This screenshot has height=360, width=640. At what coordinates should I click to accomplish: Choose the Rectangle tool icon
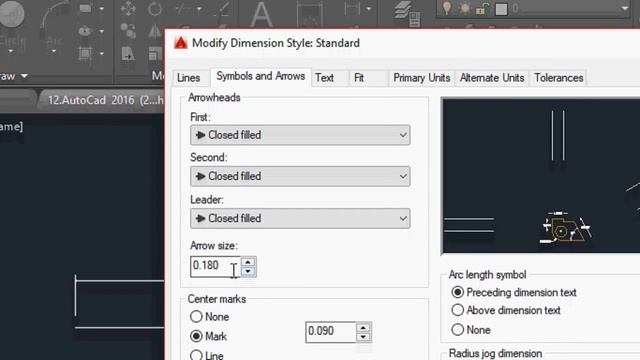point(85,8)
